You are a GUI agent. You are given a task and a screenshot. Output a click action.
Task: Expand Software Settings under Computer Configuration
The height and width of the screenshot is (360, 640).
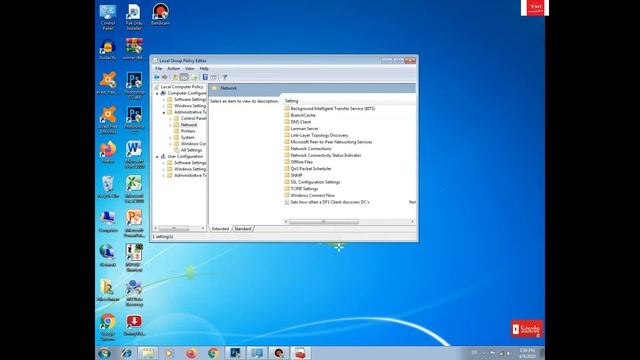pyautogui.click(x=164, y=100)
